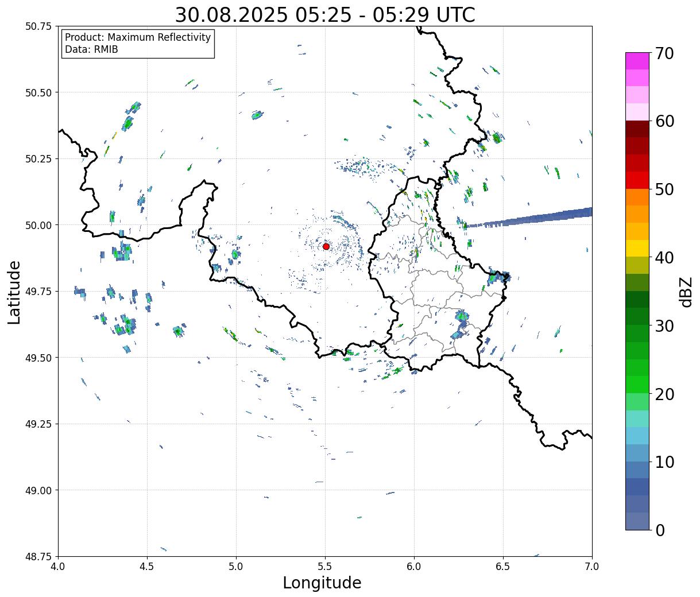Screen dimensions: 700x597
Task: Click the plot title '30.08.2025 05:25 - 05:29 UTC'
Action: click(x=325, y=14)
